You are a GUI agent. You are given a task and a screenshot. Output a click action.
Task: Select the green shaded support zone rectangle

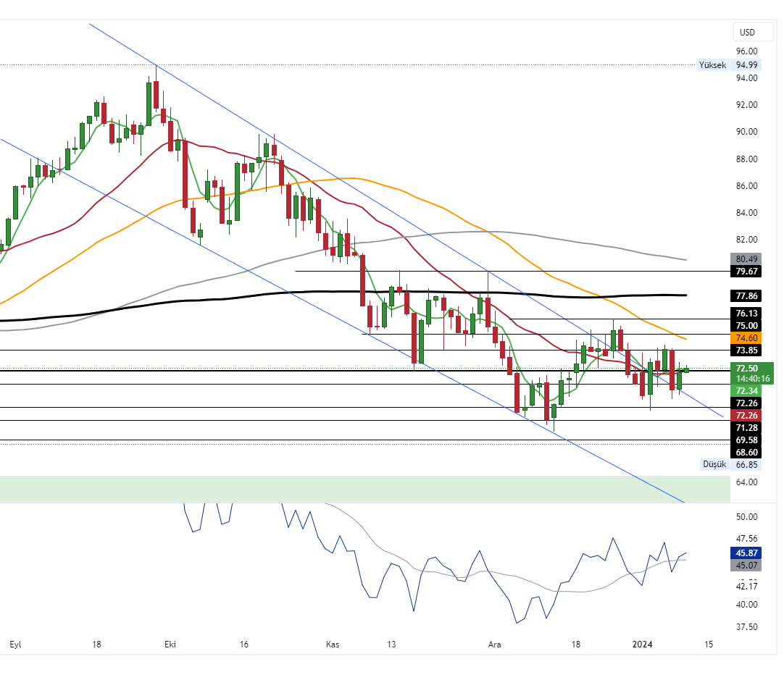(x=362, y=489)
